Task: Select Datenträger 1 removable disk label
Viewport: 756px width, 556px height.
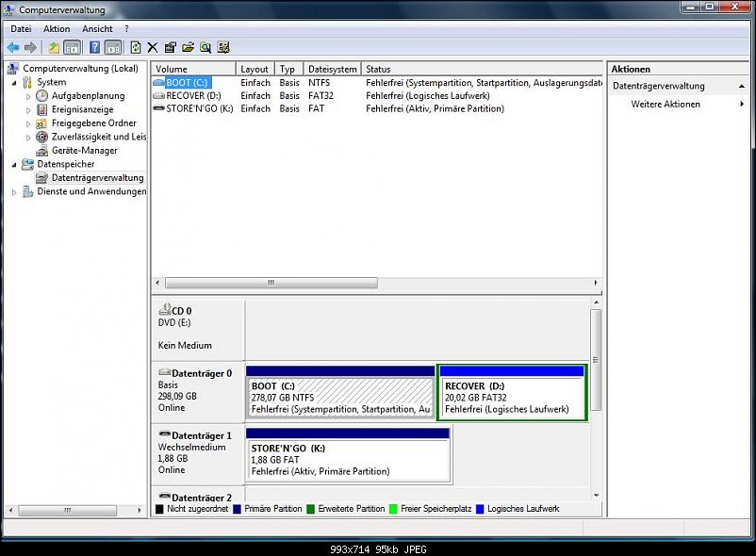Action: coord(198,454)
